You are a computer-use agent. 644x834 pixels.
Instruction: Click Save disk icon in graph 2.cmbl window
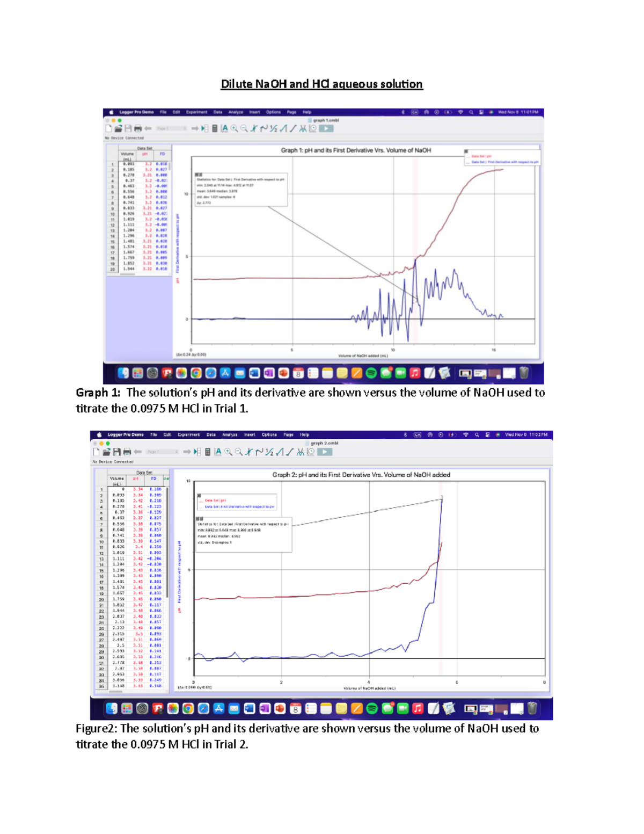[x=116, y=452]
